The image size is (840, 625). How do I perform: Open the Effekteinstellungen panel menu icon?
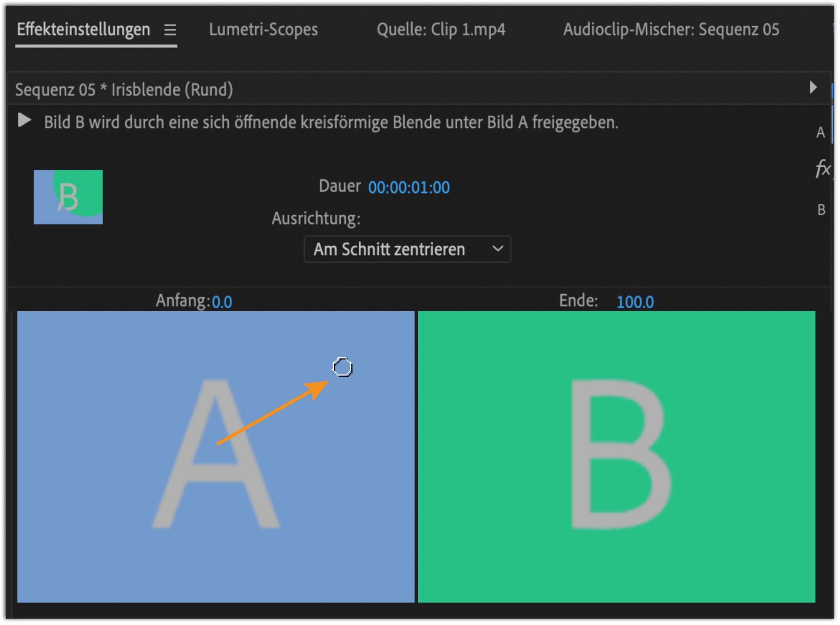[x=170, y=30]
